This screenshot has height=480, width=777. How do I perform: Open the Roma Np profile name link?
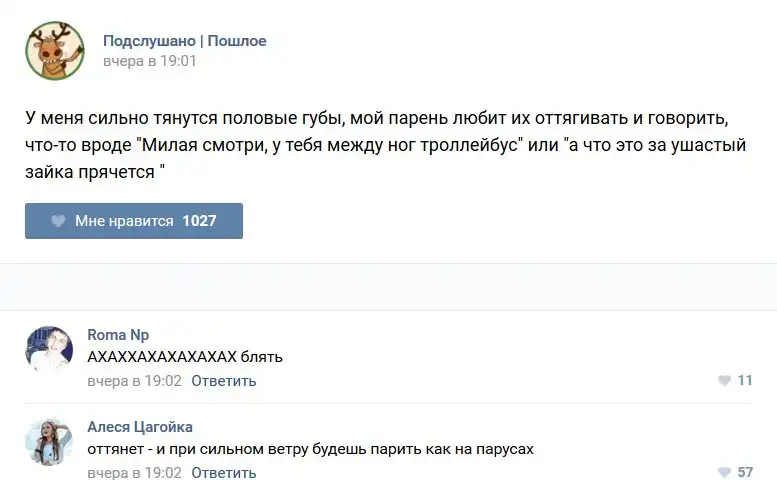click(x=118, y=335)
